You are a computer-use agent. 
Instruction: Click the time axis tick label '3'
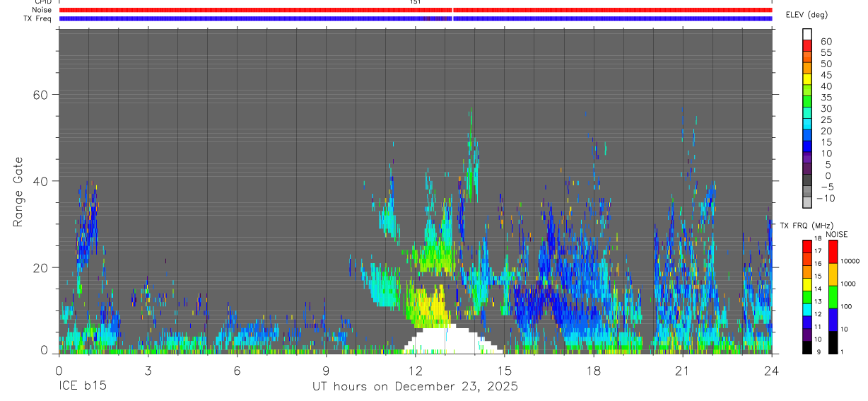pos(148,371)
